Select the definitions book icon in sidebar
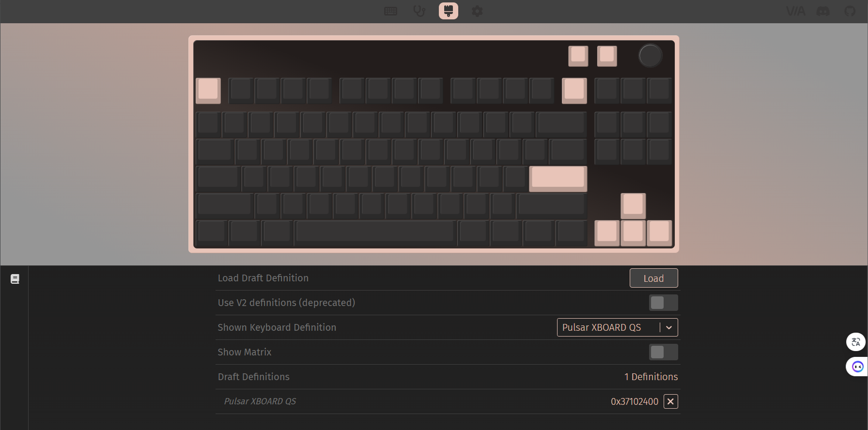Image resolution: width=868 pixels, height=430 pixels. 15,279
